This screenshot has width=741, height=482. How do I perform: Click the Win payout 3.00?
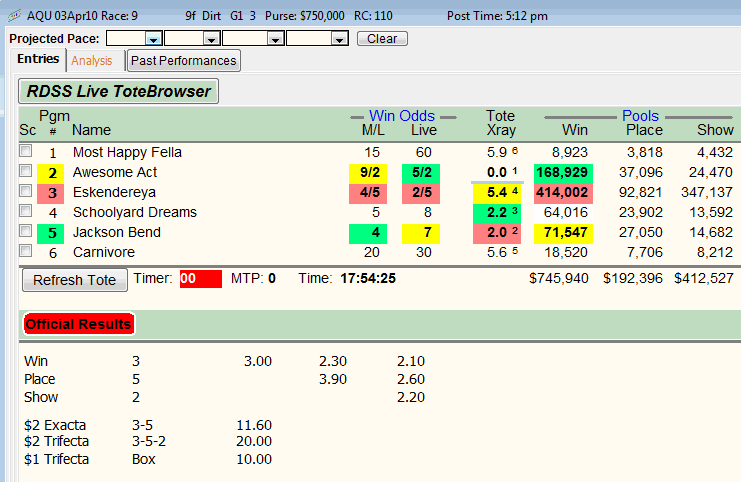click(x=258, y=362)
